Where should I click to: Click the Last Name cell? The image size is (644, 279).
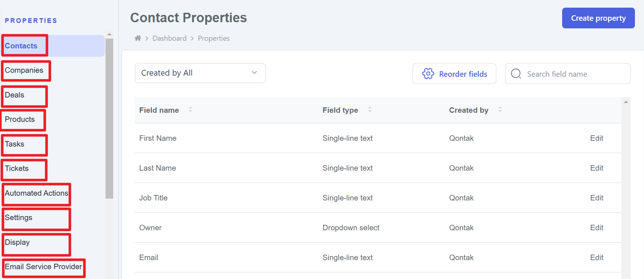158,168
